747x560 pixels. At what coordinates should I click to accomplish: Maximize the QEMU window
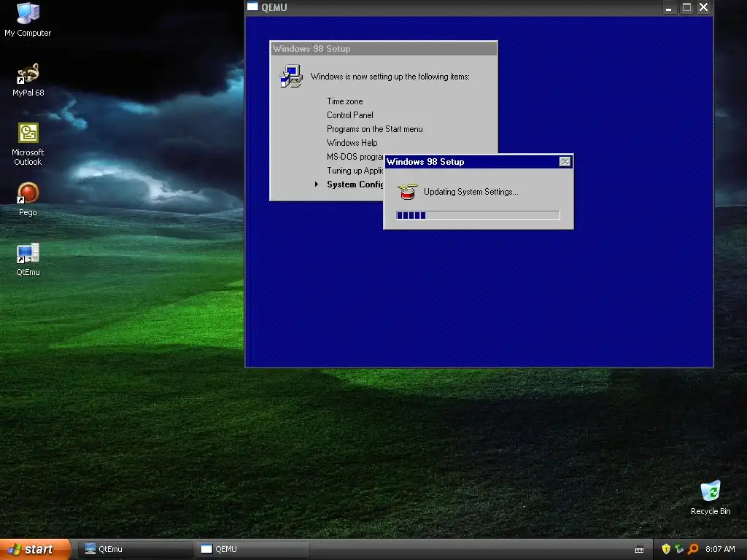point(686,7)
